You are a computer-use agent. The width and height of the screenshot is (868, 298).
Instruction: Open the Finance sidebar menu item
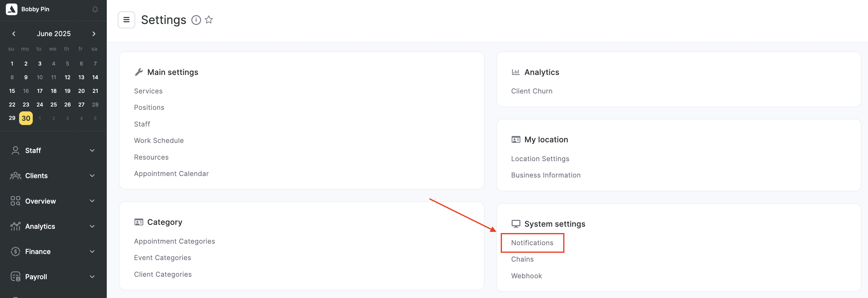coord(53,252)
